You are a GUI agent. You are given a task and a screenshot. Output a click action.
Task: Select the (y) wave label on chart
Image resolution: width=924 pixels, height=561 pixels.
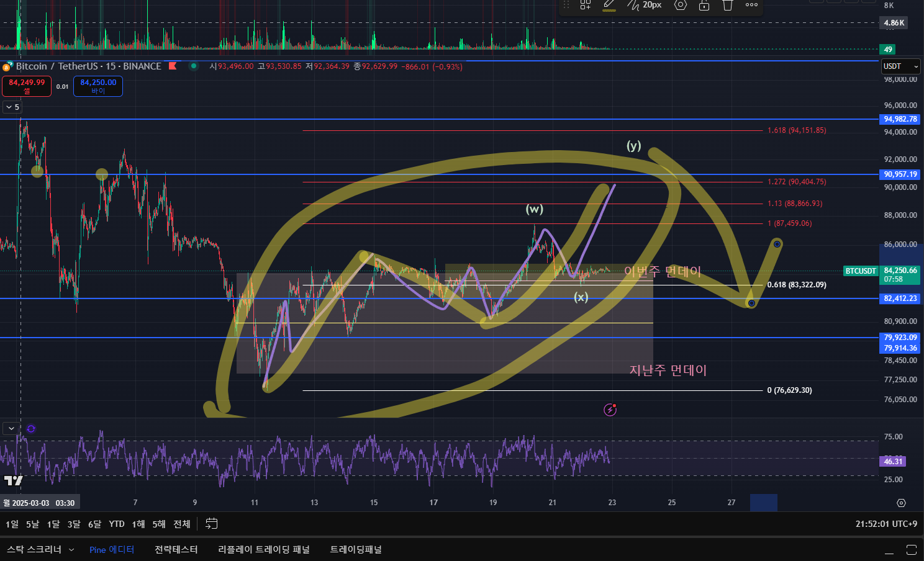[x=633, y=146]
